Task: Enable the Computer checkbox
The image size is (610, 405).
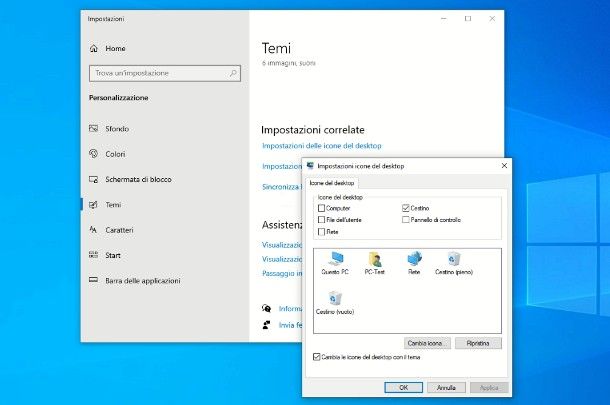Action: [x=321, y=208]
